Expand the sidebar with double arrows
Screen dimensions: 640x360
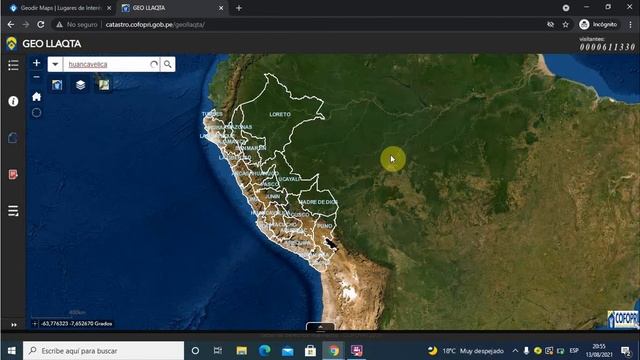point(14,325)
